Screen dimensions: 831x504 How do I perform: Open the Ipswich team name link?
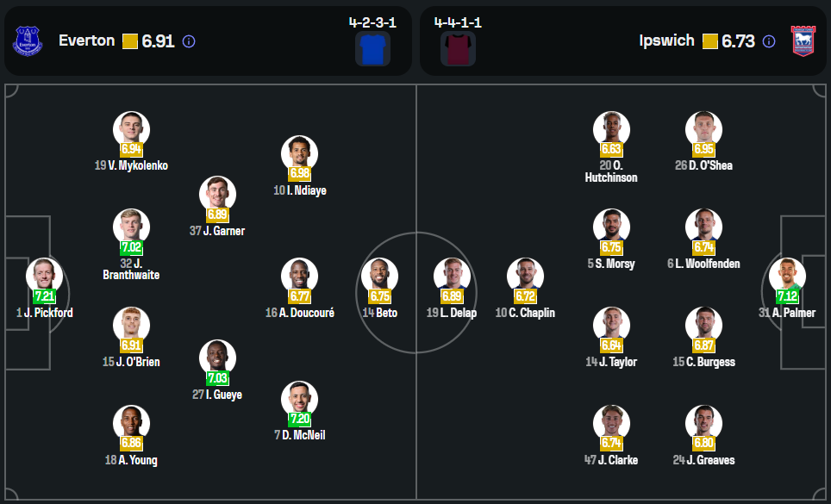(666, 40)
